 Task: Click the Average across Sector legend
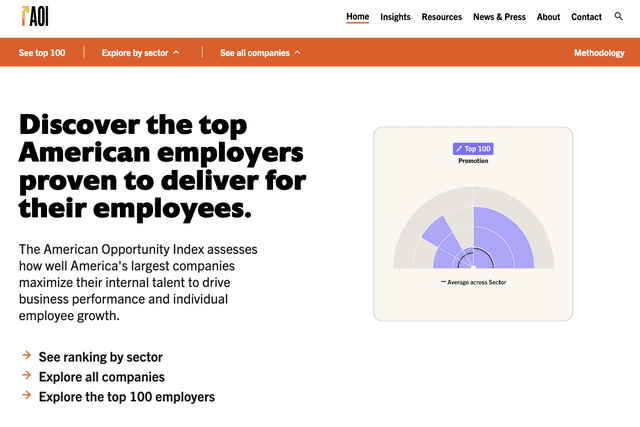[x=473, y=282]
